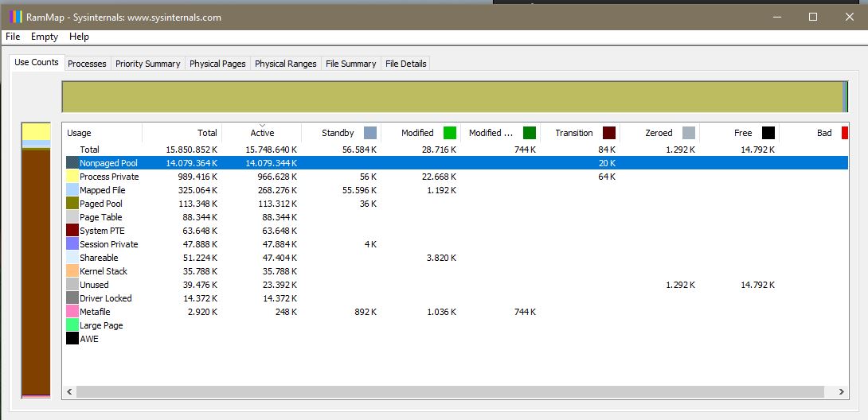The image size is (868, 420).
Task: Click the pink Metafile color square
Action: pyautogui.click(x=72, y=312)
